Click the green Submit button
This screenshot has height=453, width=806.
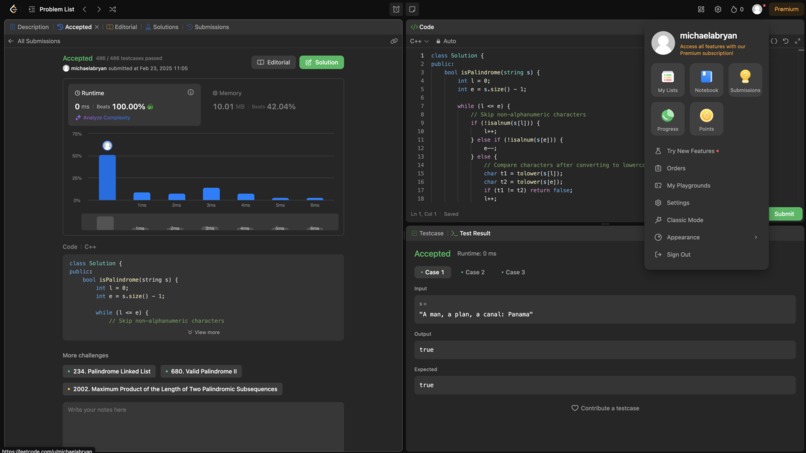tap(784, 214)
